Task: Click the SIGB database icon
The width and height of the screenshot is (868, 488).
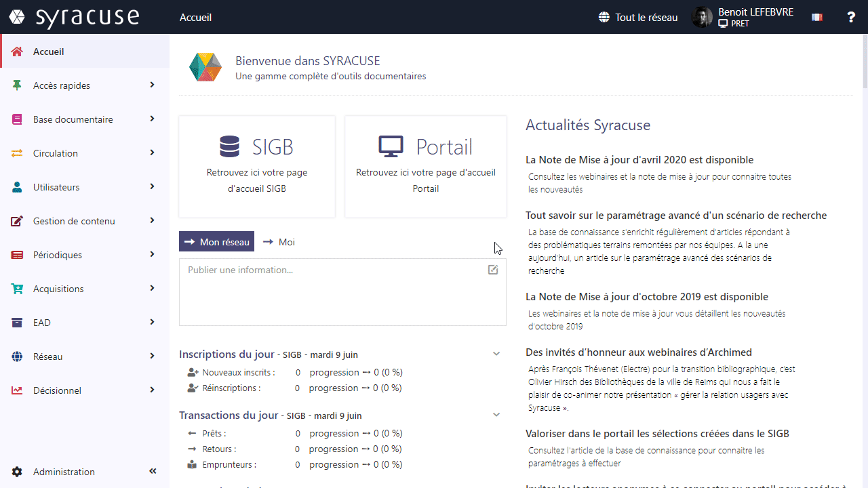Action: pos(230,146)
